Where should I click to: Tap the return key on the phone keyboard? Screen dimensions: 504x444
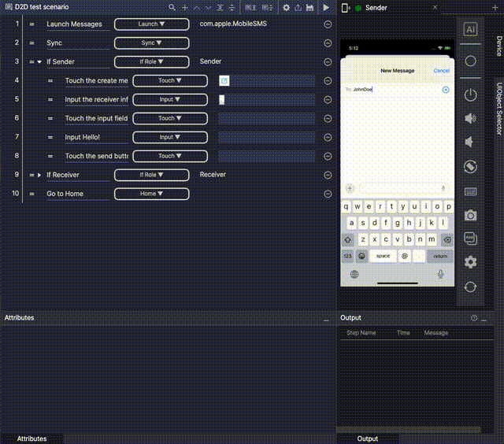[440, 256]
